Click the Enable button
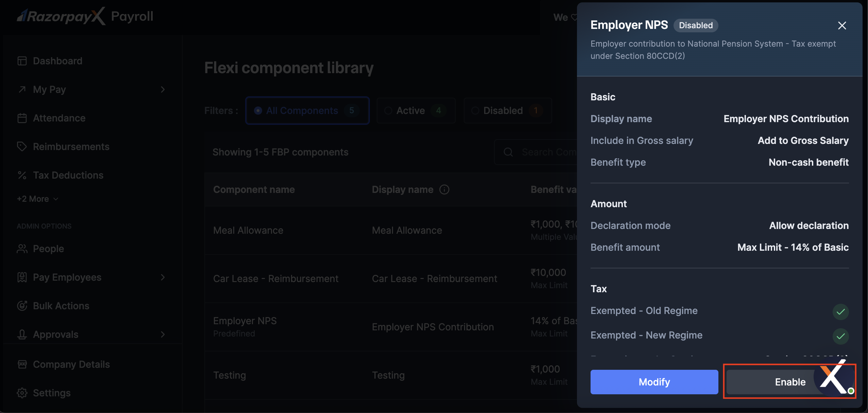This screenshot has width=868, height=413. (x=790, y=382)
